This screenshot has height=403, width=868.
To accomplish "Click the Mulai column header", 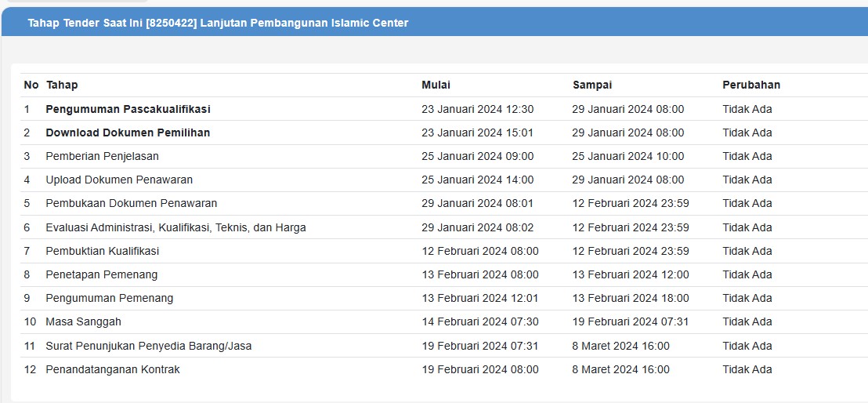I will click(x=436, y=85).
